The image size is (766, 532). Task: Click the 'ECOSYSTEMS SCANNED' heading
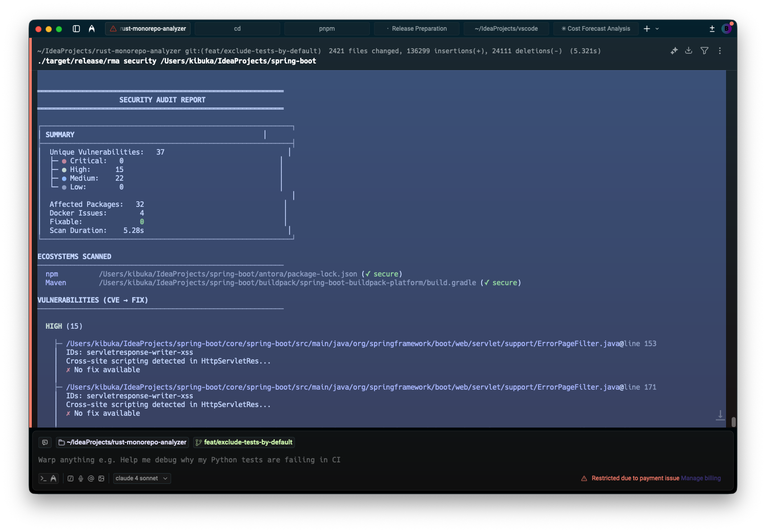(74, 257)
